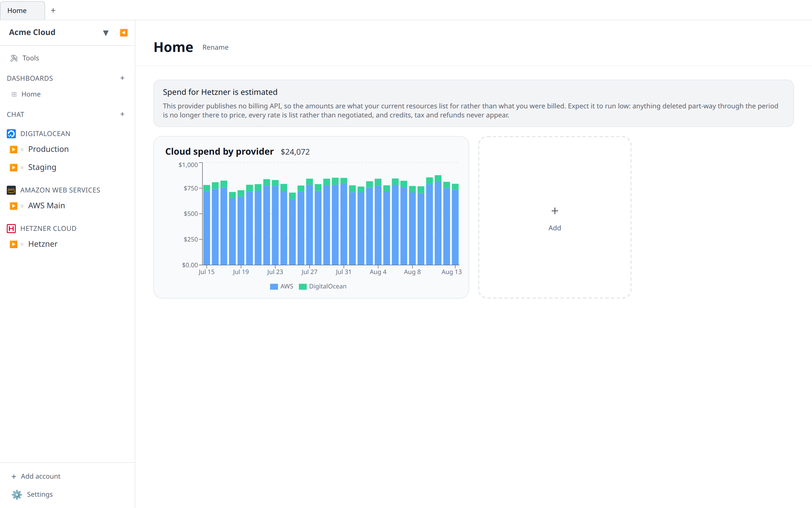Image resolution: width=812 pixels, height=508 pixels.
Task: Click the $24,072 total spend value
Action: click(x=295, y=152)
